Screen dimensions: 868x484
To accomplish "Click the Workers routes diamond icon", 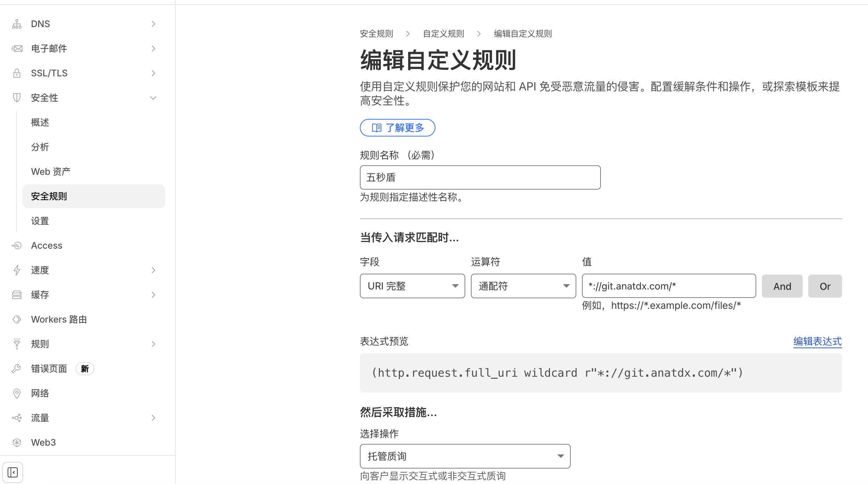I will (17, 319).
